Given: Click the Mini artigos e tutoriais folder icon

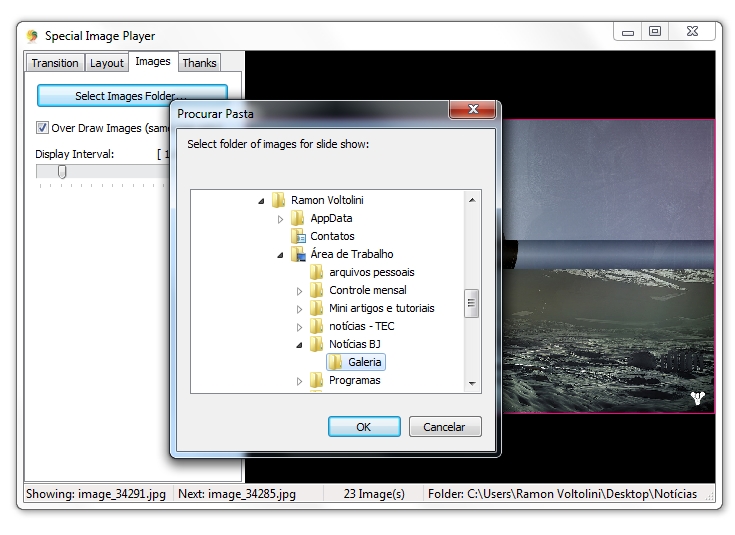Looking at the screenshot, I should point(316,308).
